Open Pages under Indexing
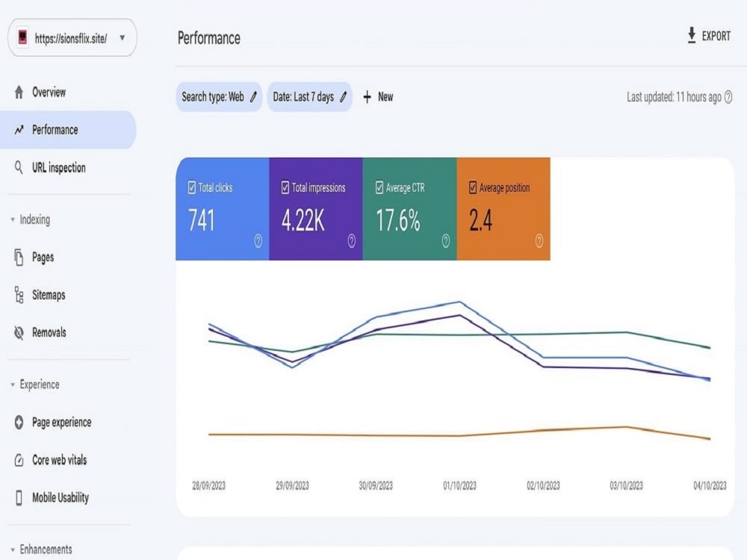The height and width of the screenshot is (560, 747). point(68,257)
